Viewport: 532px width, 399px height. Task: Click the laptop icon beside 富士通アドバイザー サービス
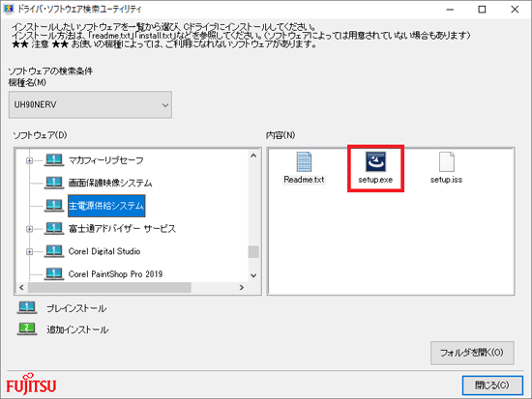[x=54, y=228]
